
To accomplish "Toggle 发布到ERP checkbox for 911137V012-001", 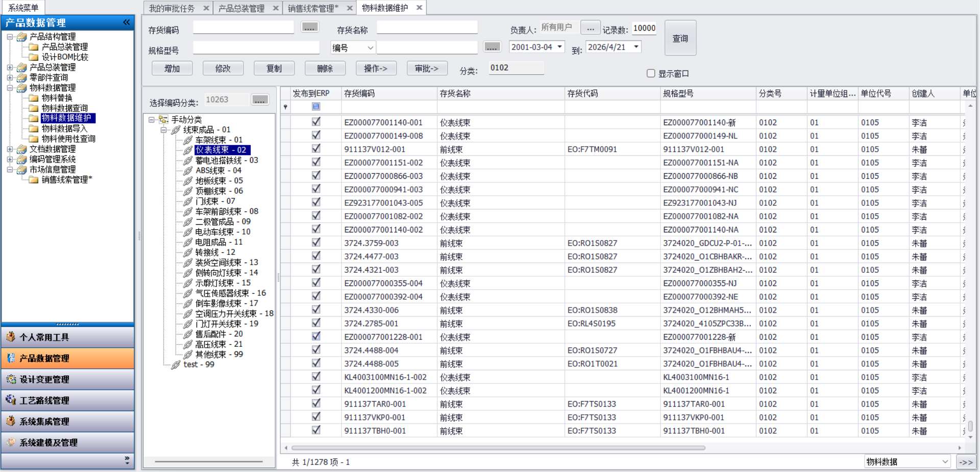I will pyautogui.click(x=316, y=149).
